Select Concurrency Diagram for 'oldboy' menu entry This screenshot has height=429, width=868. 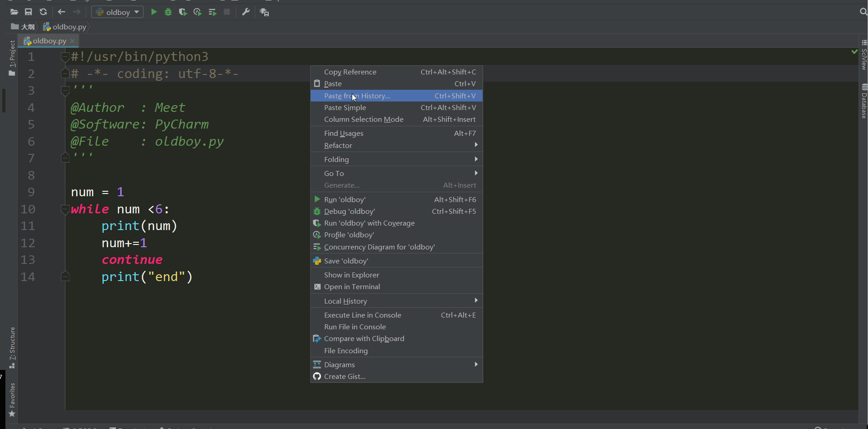(x=396, y=247)
